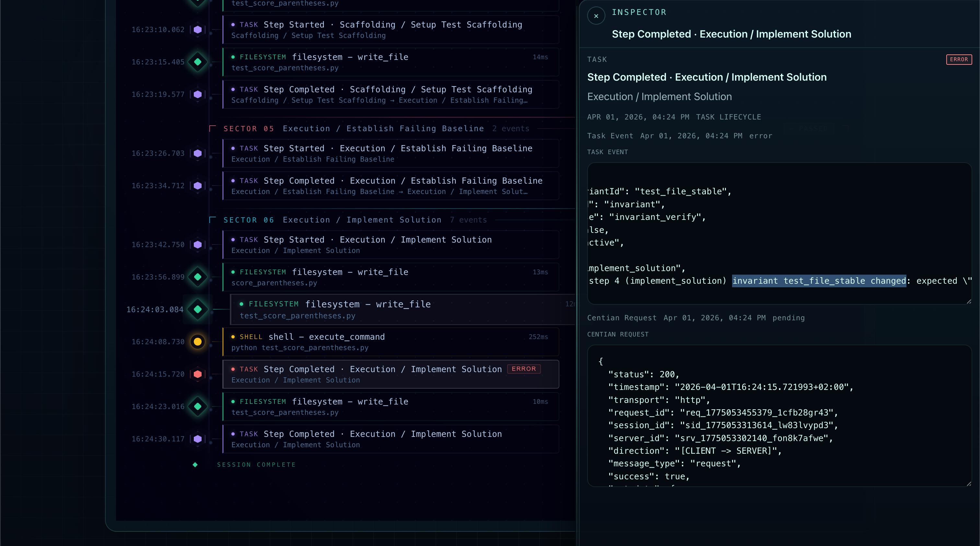Image resolution: width=980 pixels, height=546 pixels.
Task: Select the purple hexagon at 16:23:34.712
Action: tap(197, 186)
